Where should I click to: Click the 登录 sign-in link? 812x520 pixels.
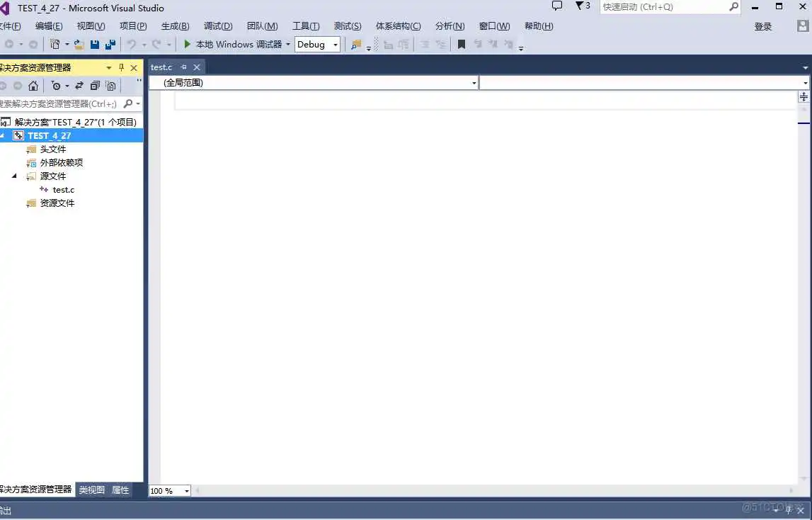point(763,26)
